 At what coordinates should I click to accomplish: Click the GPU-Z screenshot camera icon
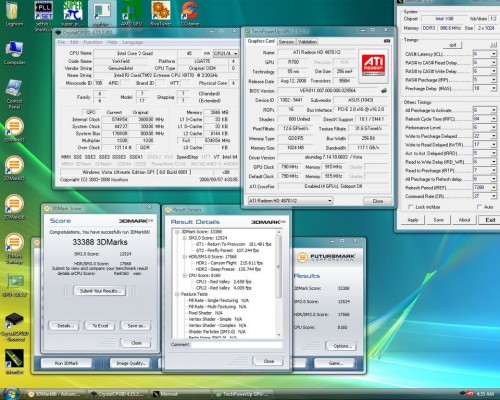tap(387, 41)
